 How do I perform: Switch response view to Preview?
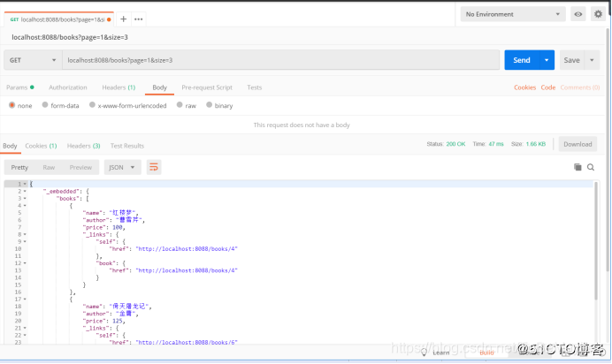(80, 167)
